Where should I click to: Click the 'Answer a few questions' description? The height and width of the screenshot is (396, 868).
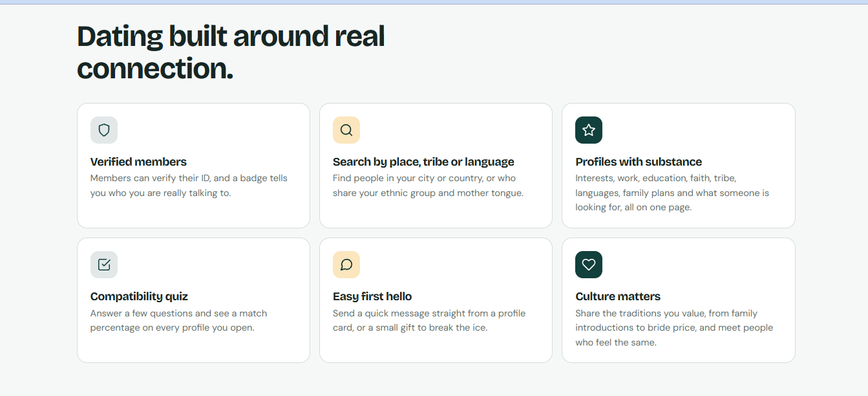tap(178, 320)
